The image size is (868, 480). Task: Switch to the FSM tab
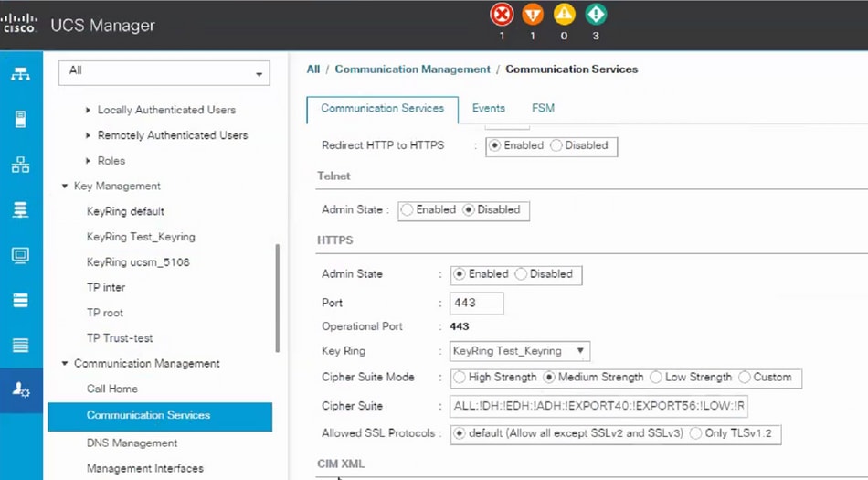[x=543, y=109]
